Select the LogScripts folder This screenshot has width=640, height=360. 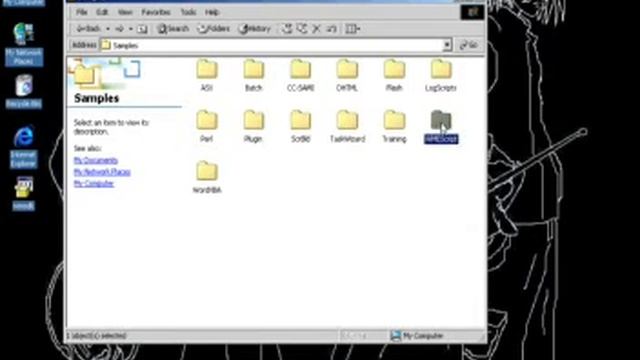[441, 76]
